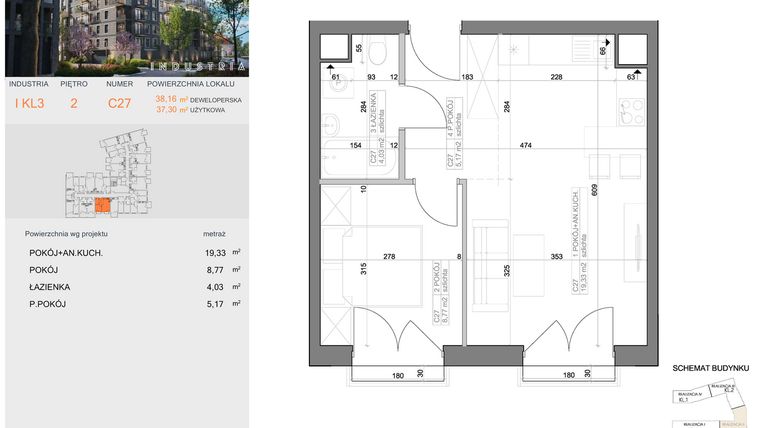The height and width of the screenshot is (428, 760).
Task: Click the NUMER column header
Action: [120, 84]
